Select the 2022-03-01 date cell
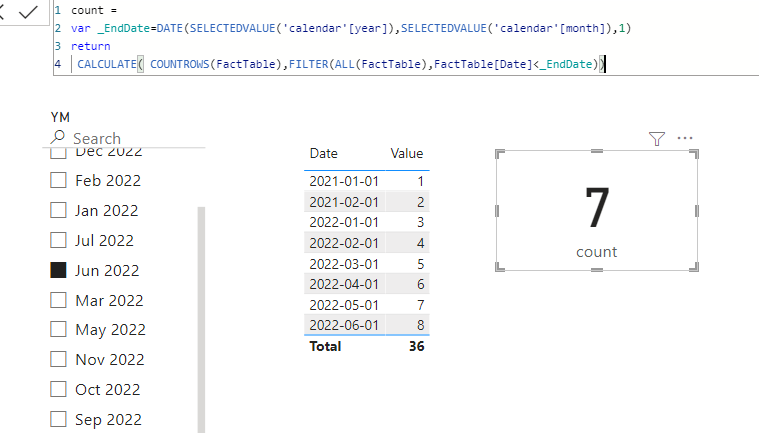 (x=344, y=264)
